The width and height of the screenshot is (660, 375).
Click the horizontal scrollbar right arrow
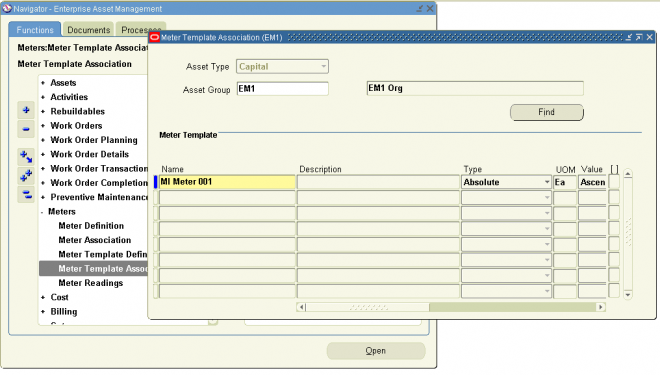(601, 307)
